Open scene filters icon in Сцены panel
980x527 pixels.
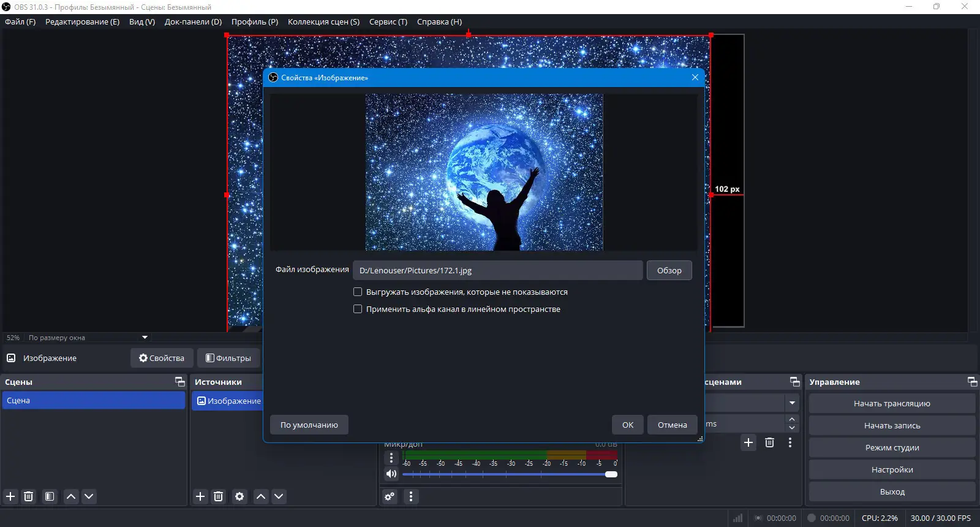[x=50, y=496]
